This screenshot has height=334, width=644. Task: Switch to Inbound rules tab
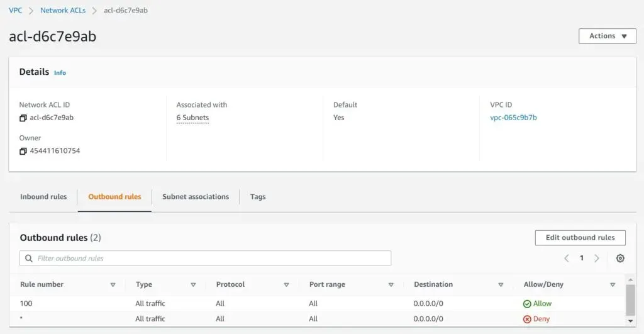click(x=43, y=197)
